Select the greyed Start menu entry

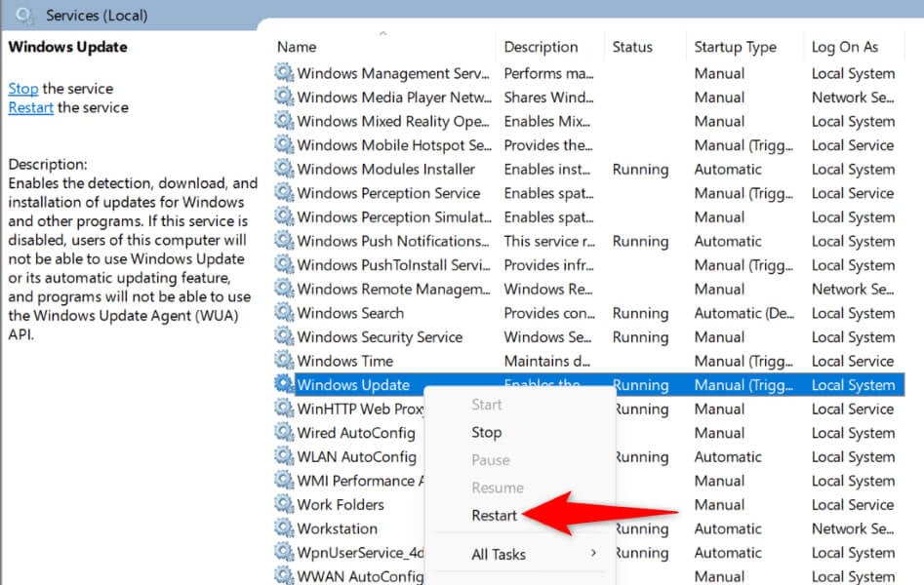click(x=486, y=405)
